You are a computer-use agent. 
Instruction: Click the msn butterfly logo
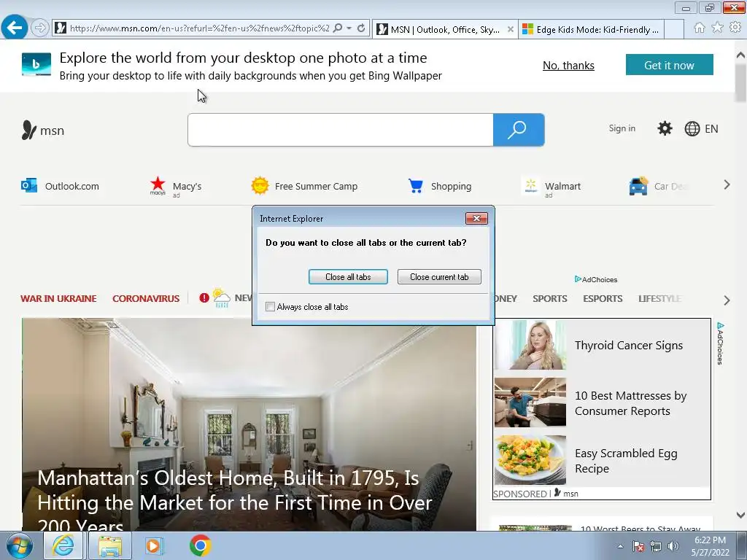(42, 130)
